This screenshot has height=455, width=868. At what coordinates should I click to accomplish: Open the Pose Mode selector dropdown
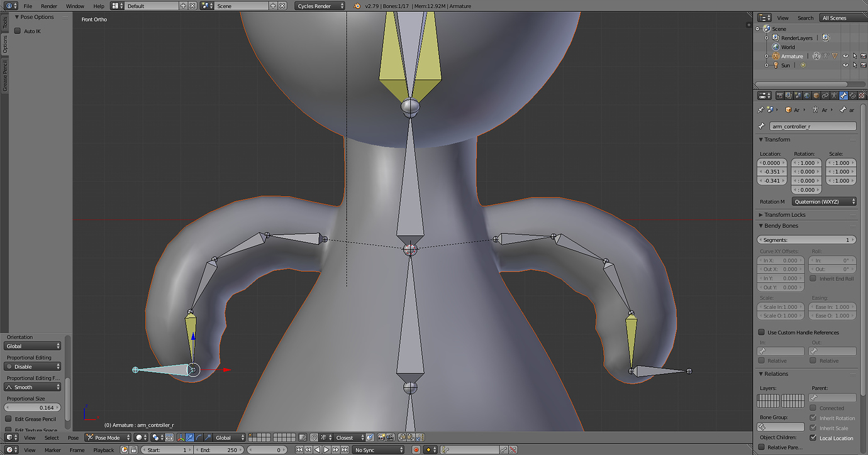[108, 437]
